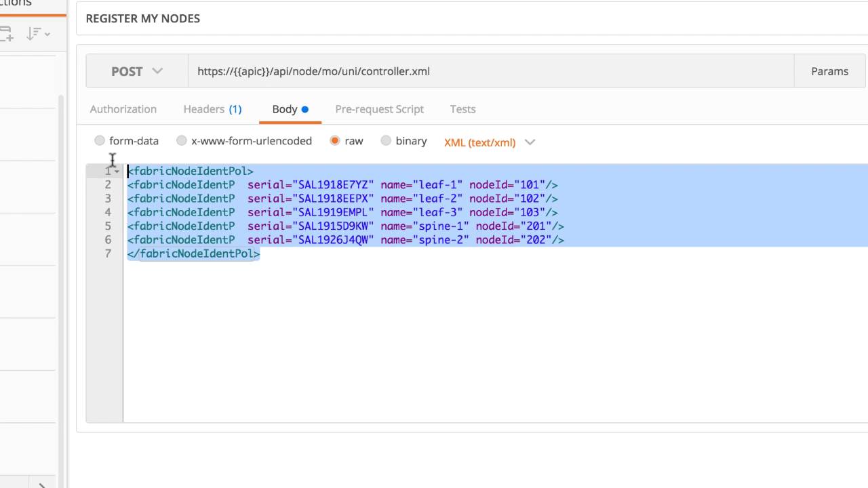This screenshot has height=488, width=868.
Task: Click the closing fabricNodeIdentPol tag on line 7
Action: pyautogui.click(x=193, y=253)
